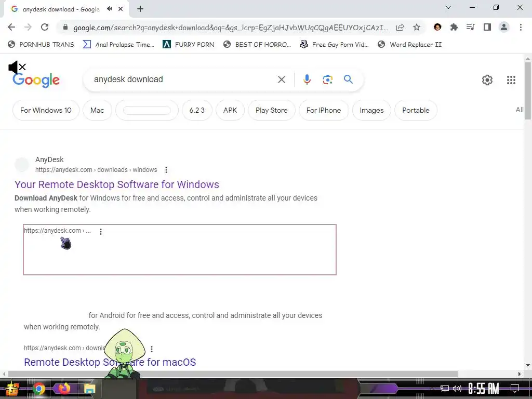Expand hidden system tray icons chevron
Screen dimensions: 532x399
(x=432, y=389)
